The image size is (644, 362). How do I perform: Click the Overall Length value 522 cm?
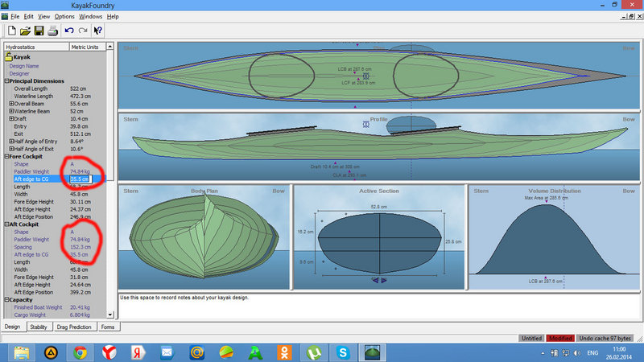tap(78, 88)
